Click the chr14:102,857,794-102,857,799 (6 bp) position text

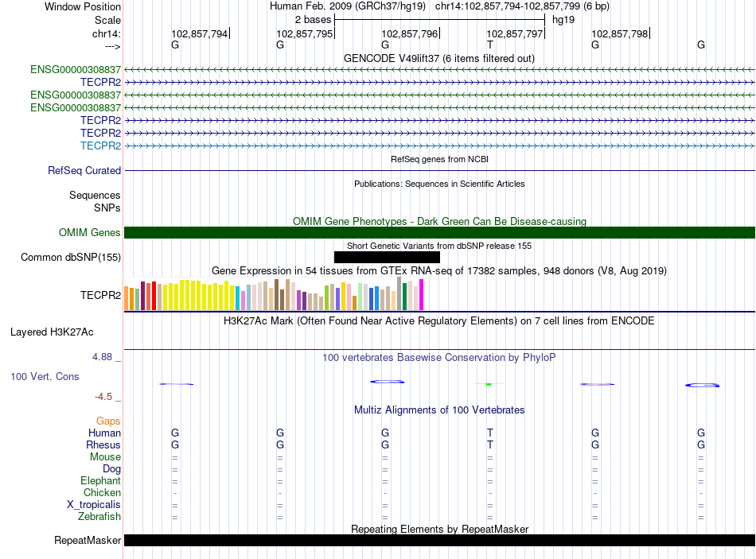tap(522, 6)
